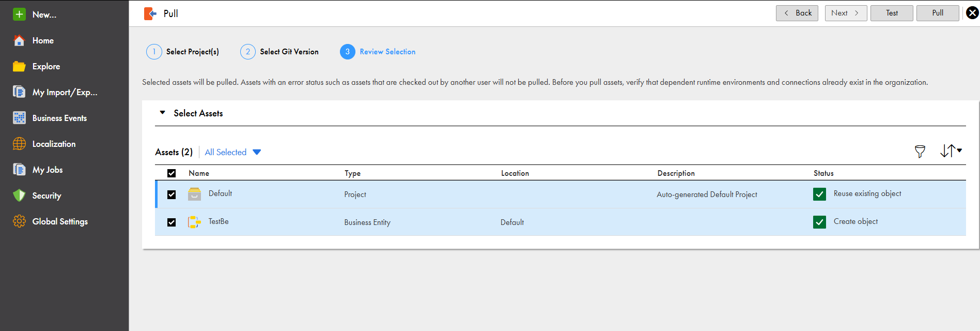The height and width of the screenshot is (331, 980).
Task: Click the Status column header
Action: (823, 173)
